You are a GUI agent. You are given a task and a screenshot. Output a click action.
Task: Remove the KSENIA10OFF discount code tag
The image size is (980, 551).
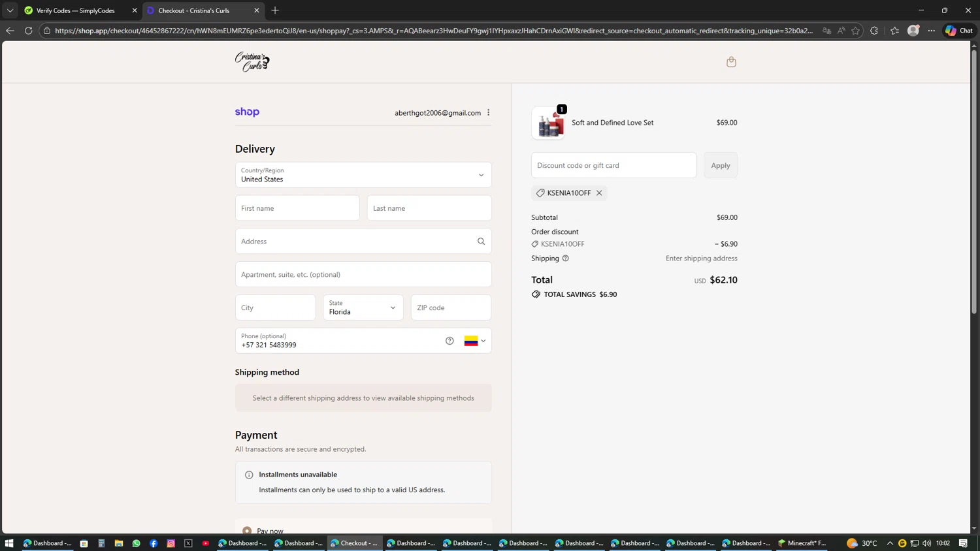click(x=599, y=193)
